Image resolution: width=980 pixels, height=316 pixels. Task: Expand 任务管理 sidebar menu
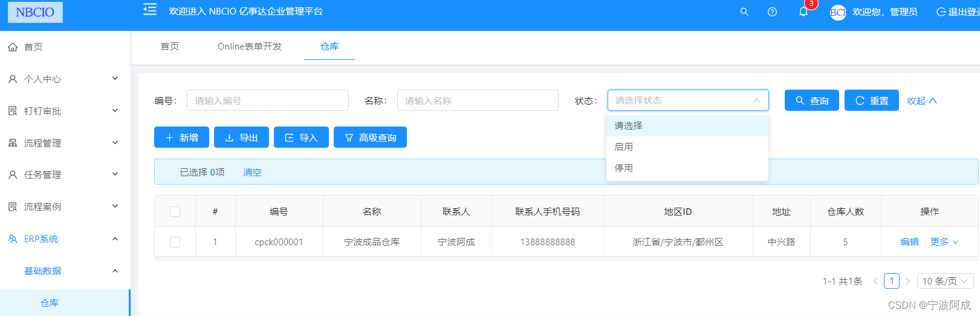[65, 175]
